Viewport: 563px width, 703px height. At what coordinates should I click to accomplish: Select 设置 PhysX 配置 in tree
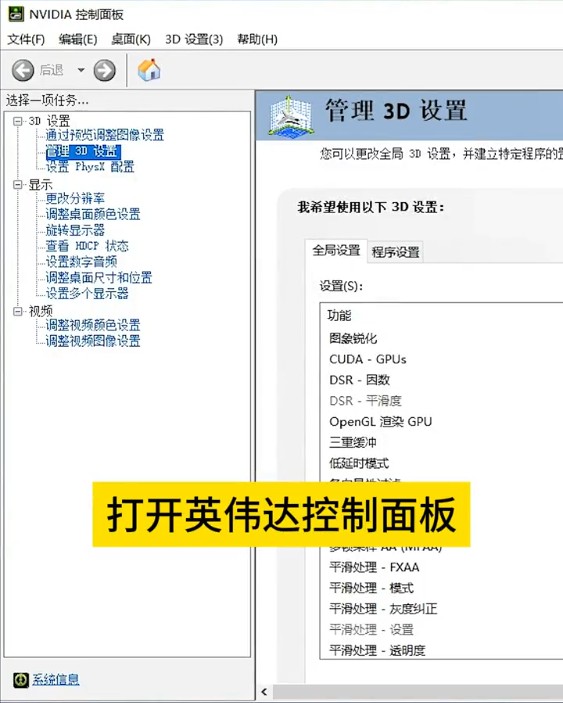(90, 167)
